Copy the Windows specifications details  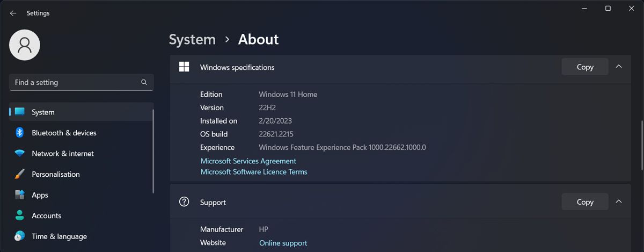(x=585, y=67)
